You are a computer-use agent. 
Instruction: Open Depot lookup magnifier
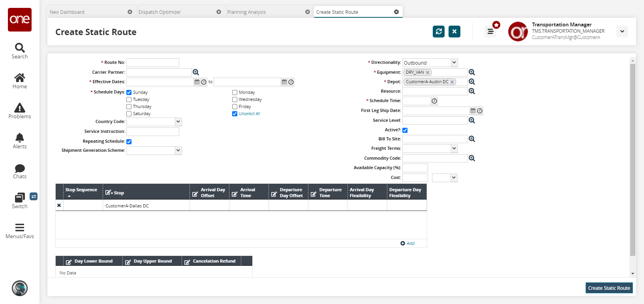pyautogui.click(x=472, y=82)
